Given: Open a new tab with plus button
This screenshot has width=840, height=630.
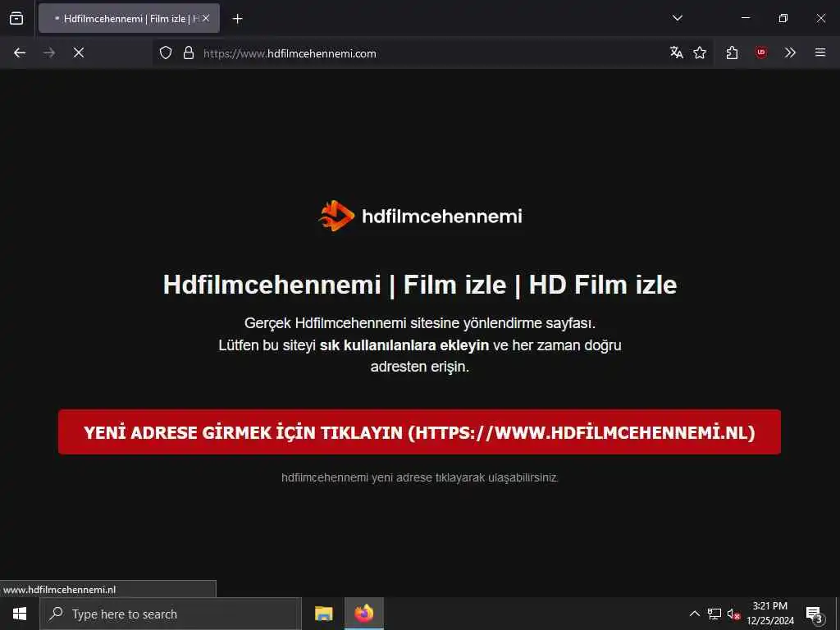Looking at the screenshot, I should point(237,19).
